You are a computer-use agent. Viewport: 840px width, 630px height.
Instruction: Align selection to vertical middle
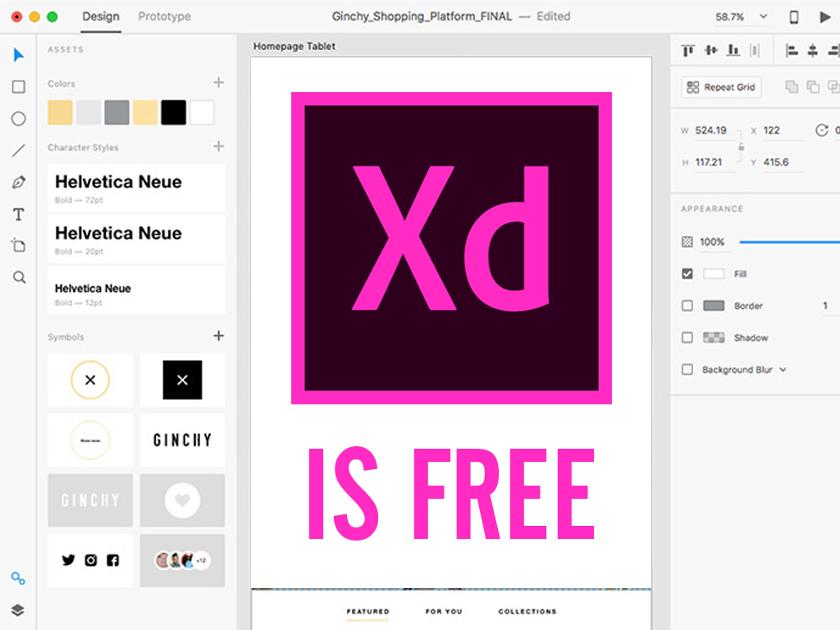click(x=711, y=50)
